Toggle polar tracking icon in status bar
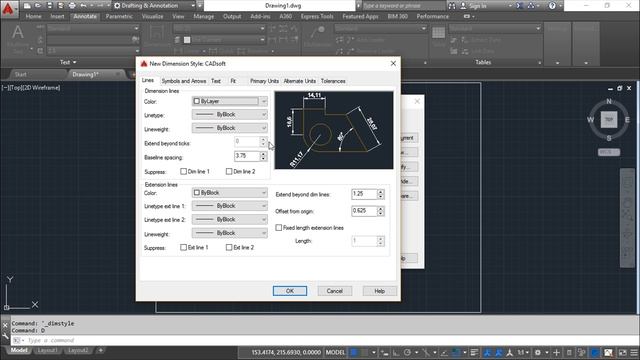This screenshot has width=640, height=360. click(407, 352)
